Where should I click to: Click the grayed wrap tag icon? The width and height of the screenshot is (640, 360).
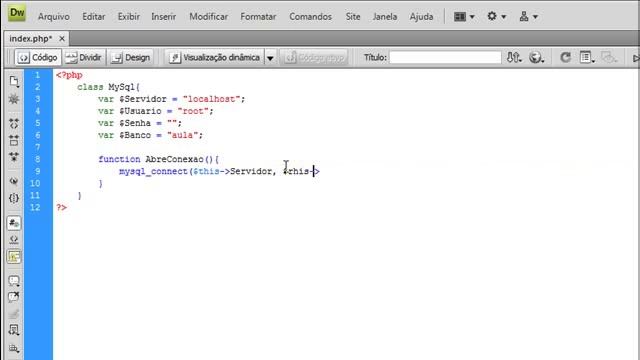click(14, 314)
